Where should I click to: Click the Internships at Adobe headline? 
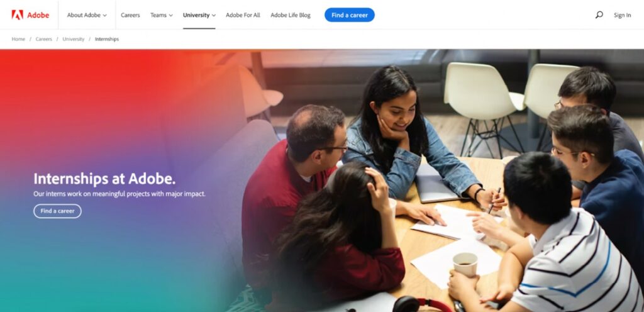pyautogui.click(x=104, y=179)
